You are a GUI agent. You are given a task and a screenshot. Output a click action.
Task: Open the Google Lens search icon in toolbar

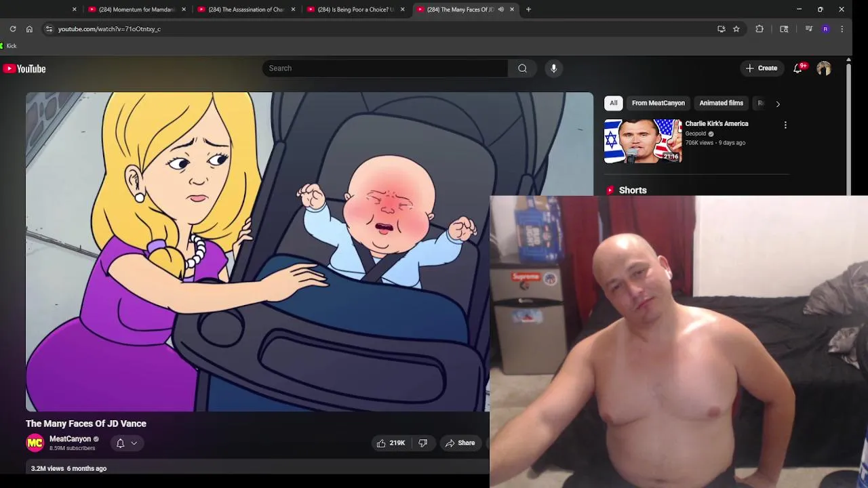coord(784,29)
